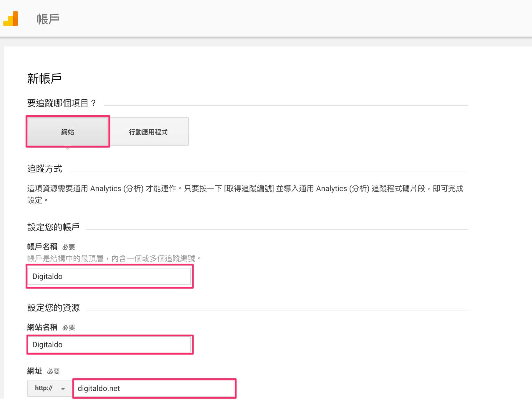Click the 必要 tag next to 網址
The height and width of the screenshot is (411, 532).
[53, 372]
